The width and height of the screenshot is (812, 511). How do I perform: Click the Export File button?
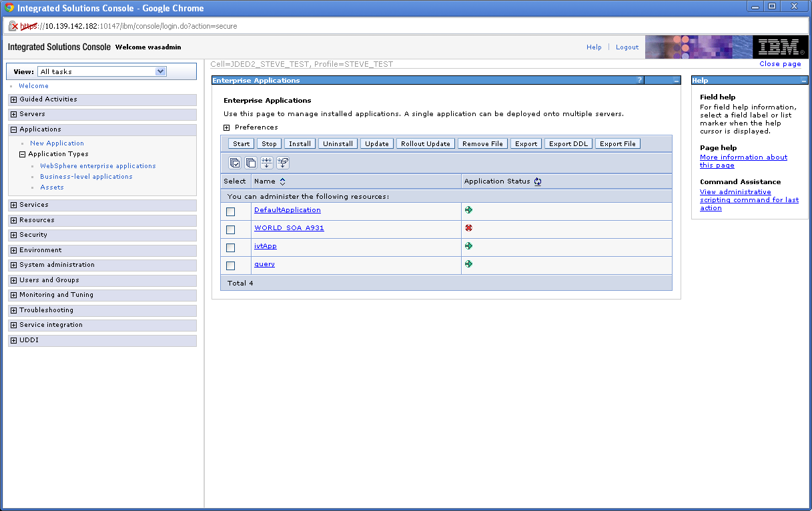pos(618,143)
